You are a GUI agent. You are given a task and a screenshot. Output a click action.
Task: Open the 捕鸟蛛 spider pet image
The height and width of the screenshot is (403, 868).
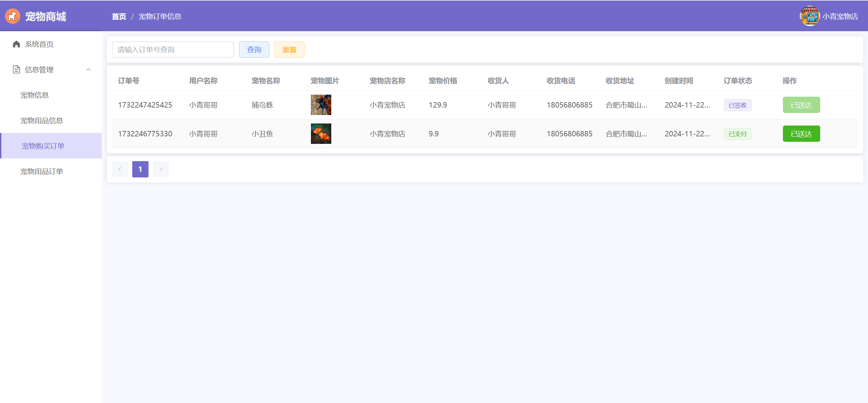pos(321,105)
